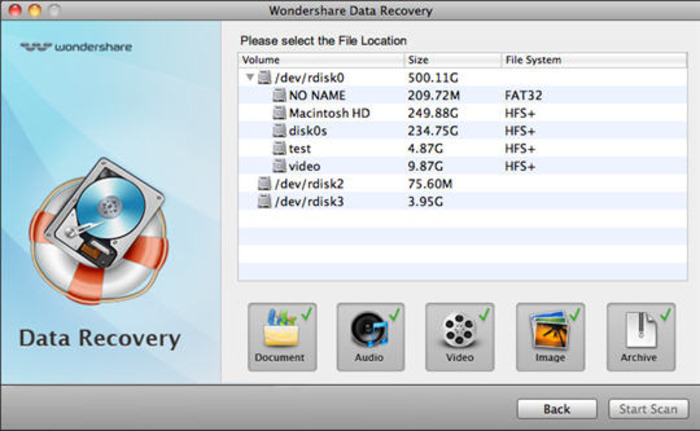
Task: Click the 249.88G size value
Action: tap(433, 113)
